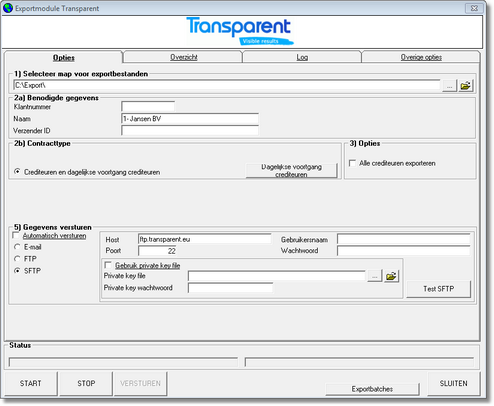The width and height of the screenshot is (494, 406).
Task: Open folder icon beside Private key file
Action: click(x=391, y=276)
